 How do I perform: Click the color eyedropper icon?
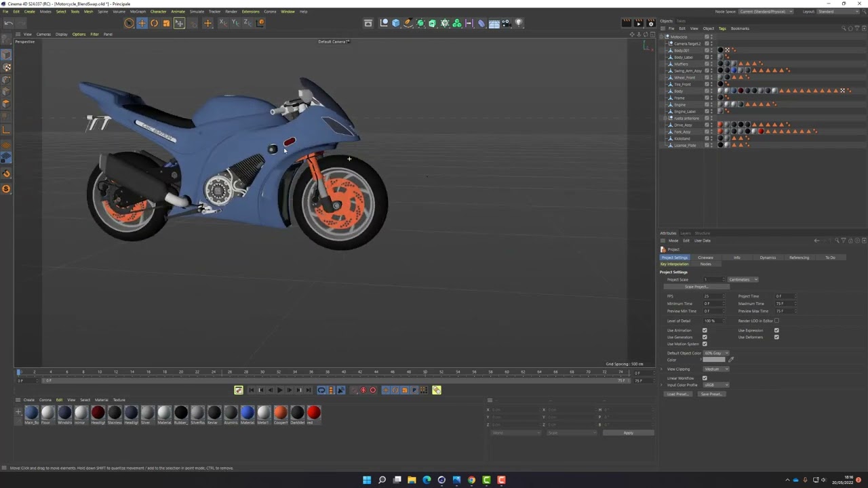[x=731, y=360]
